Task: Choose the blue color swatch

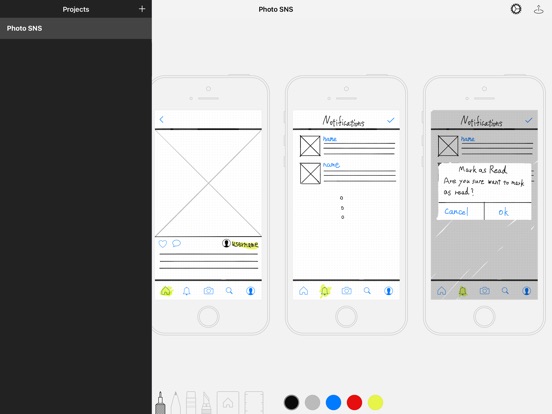Action: tap(333, 402)
